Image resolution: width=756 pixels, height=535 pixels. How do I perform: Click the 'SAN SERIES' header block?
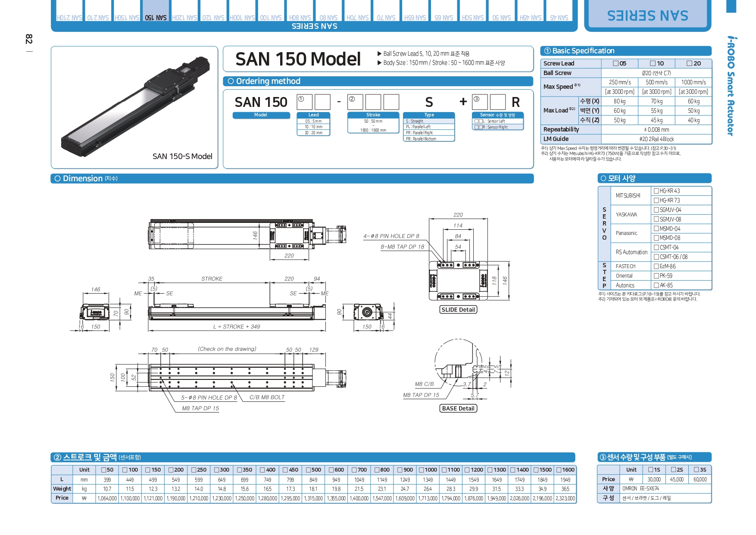click(x=648, y=16)
